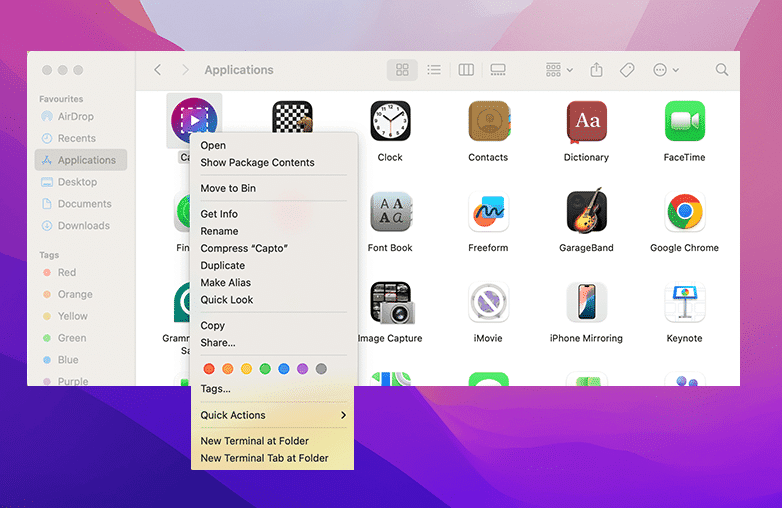Click the Edit Tags toolbar icon
This screenshot has width=782, height=508.
(x=627, y=70)
